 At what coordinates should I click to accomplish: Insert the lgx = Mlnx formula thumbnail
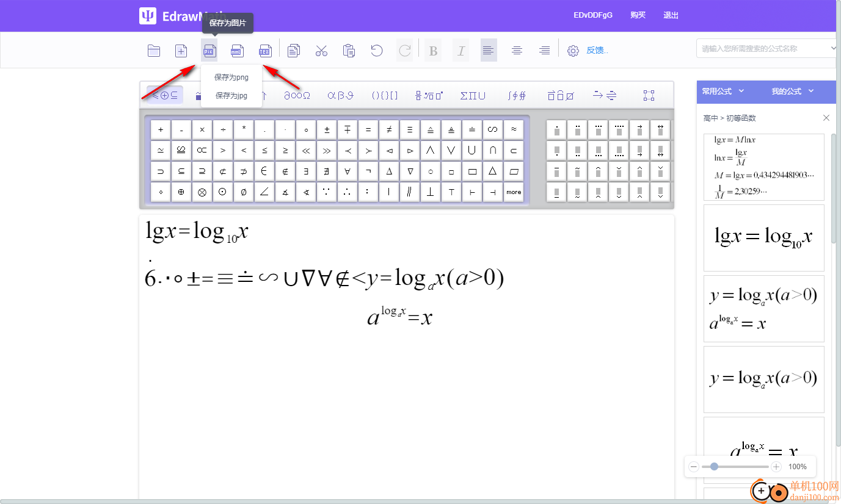(x=764, y=167)
